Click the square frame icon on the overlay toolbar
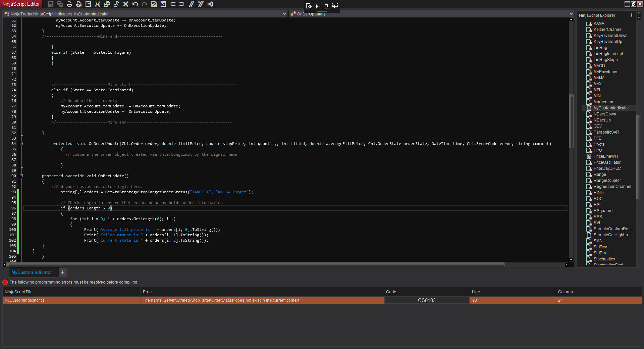The height and width of the screenshot is (349, 644). 326,6
